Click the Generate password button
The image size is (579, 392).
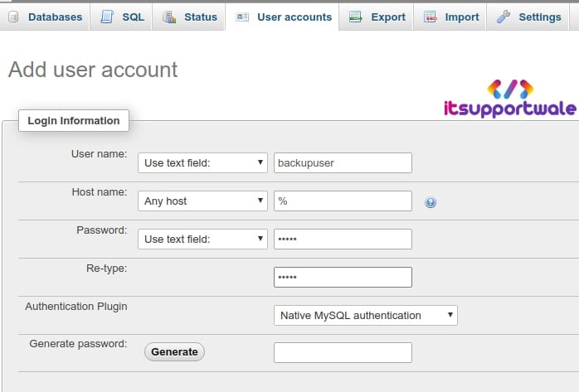[x=174, y=351]
